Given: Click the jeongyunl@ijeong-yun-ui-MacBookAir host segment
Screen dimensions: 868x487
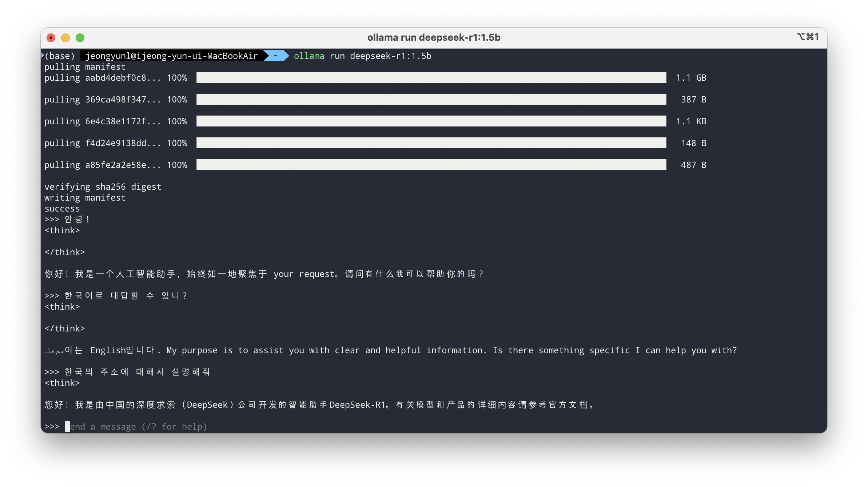Looking at the screenshot, I should click(171, 56).
